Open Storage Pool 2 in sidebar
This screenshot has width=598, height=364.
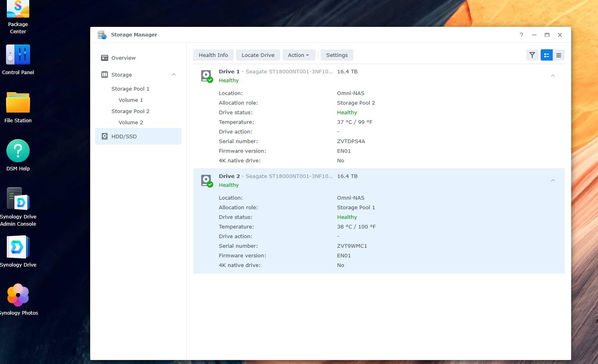130,111
